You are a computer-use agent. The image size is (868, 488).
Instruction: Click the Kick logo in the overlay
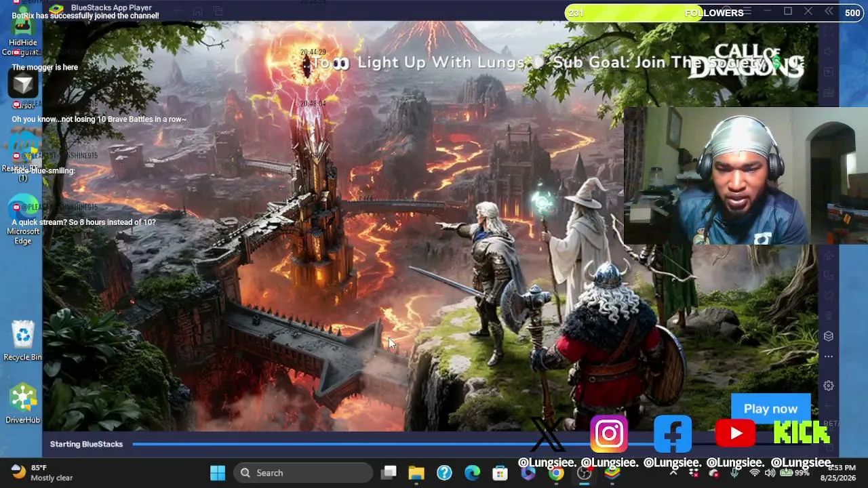coord(802,432)
